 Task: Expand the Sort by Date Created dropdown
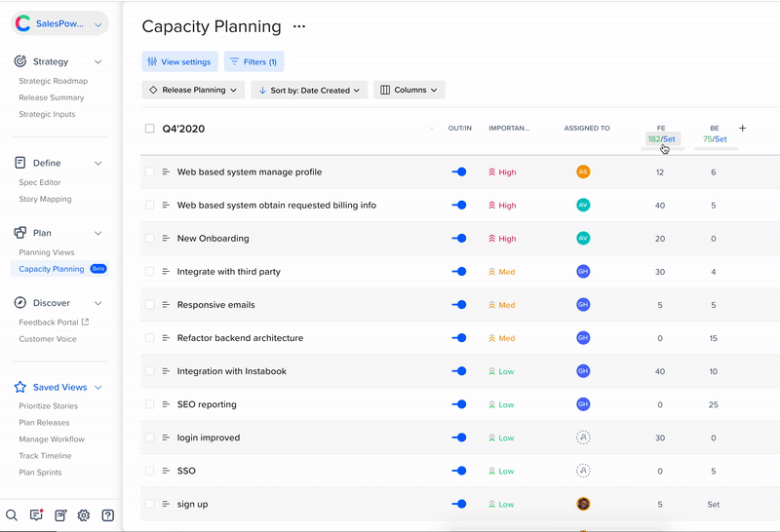click(309, 91)
